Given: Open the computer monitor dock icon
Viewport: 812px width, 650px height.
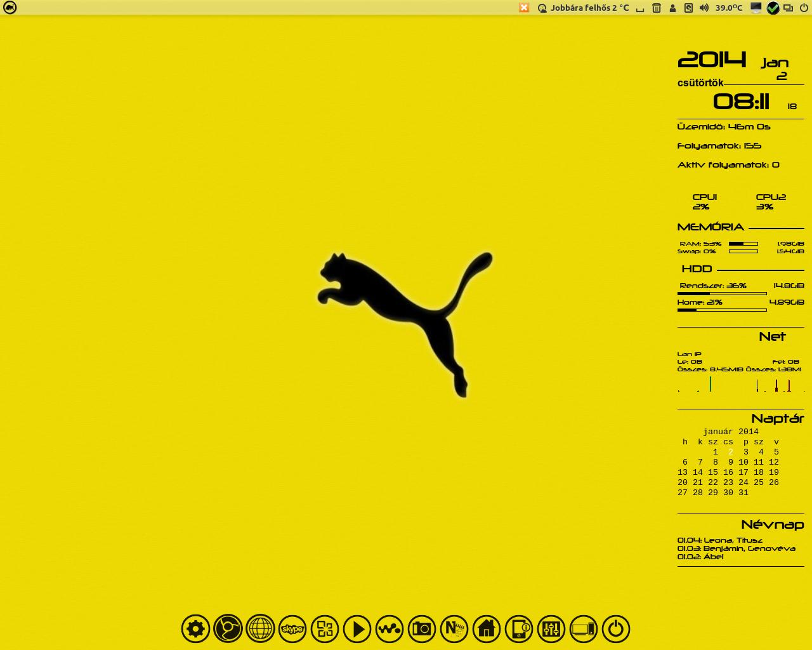Looking at the screenshot, I should coord(584,629).
